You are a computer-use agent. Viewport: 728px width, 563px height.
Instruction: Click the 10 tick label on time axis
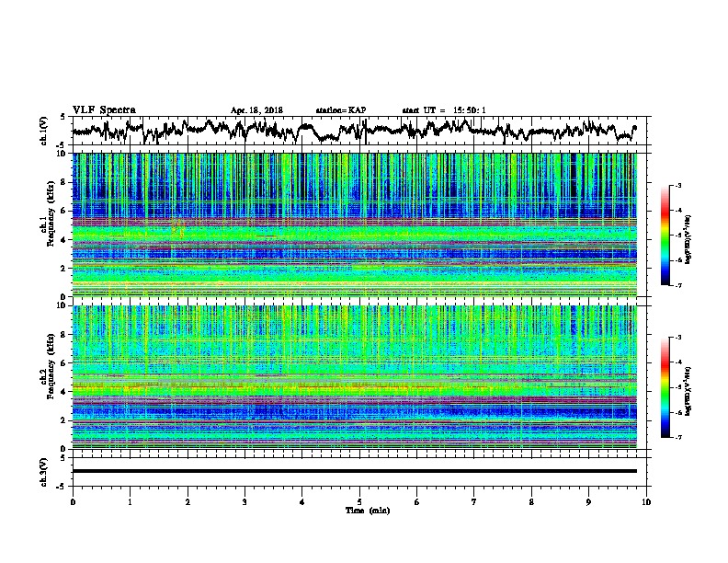click(x=646, y=502)
